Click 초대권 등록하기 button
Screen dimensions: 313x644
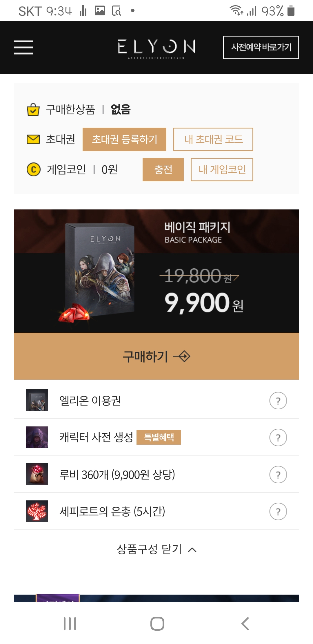tap(124, 139)
